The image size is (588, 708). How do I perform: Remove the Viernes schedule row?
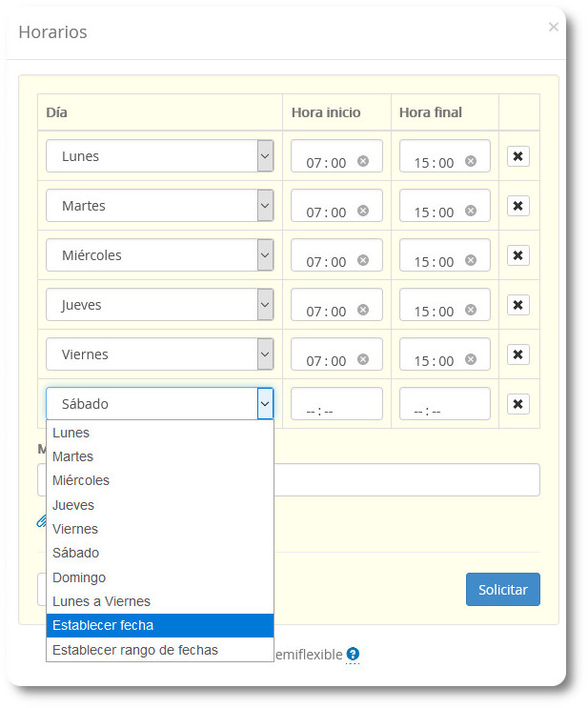coord(517,354)
